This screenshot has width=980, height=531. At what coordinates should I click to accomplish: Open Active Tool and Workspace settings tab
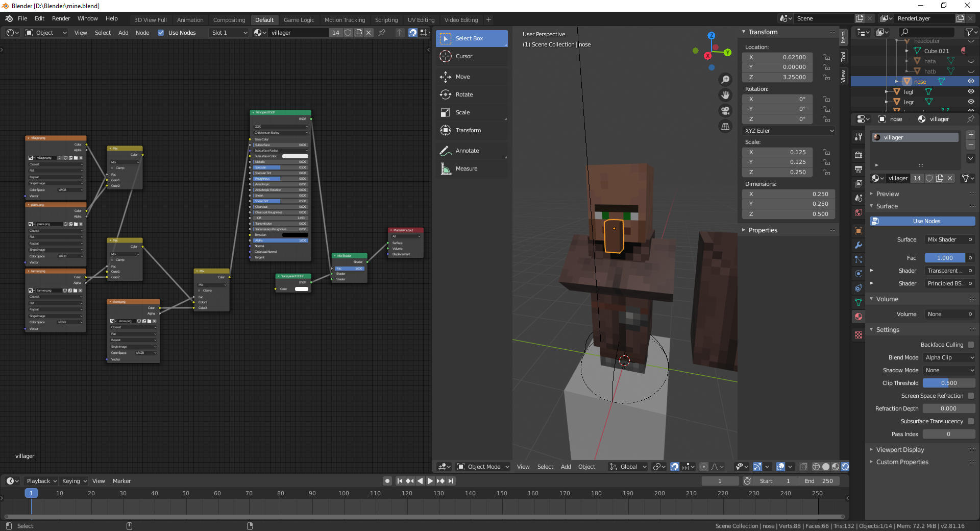tap(859, 137)
